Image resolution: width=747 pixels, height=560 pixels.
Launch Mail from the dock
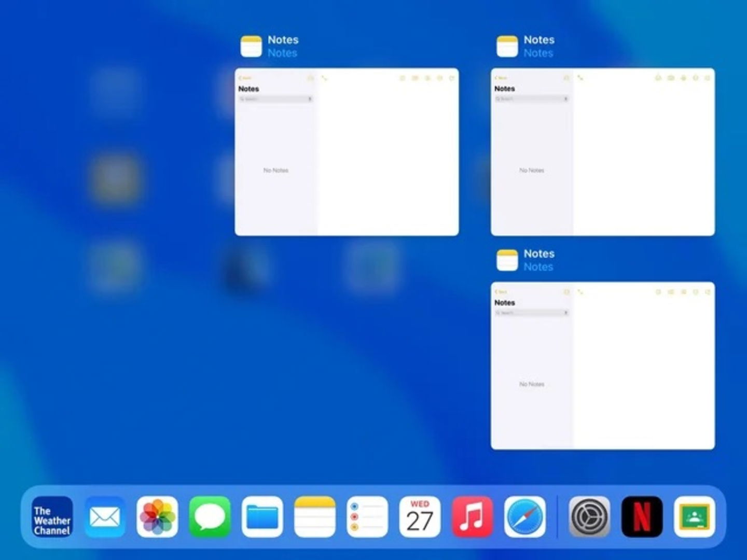point(105,517)
